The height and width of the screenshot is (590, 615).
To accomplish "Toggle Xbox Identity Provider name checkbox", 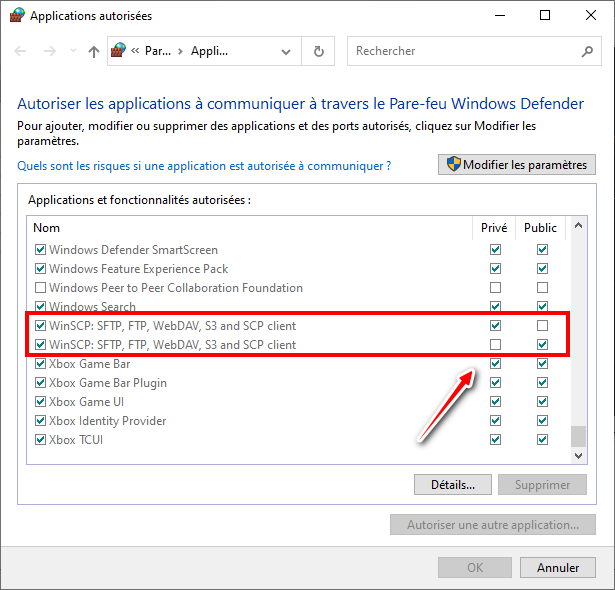I will pos(40,421).
